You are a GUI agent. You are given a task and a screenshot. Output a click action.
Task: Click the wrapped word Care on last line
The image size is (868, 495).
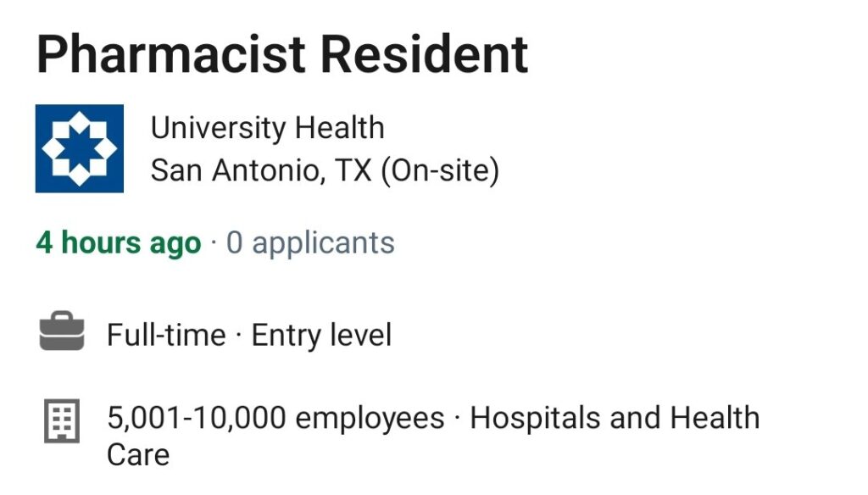tap(138, 455)
